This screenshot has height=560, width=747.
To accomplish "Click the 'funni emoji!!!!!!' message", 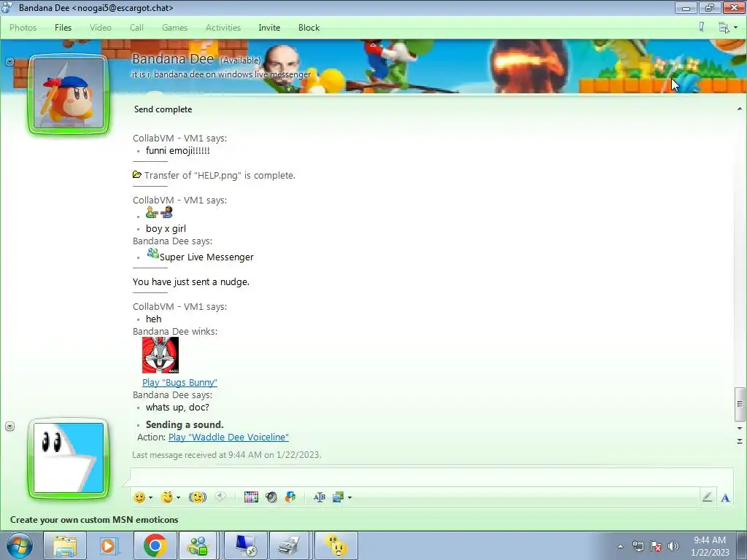I will [x=178, y=150].
